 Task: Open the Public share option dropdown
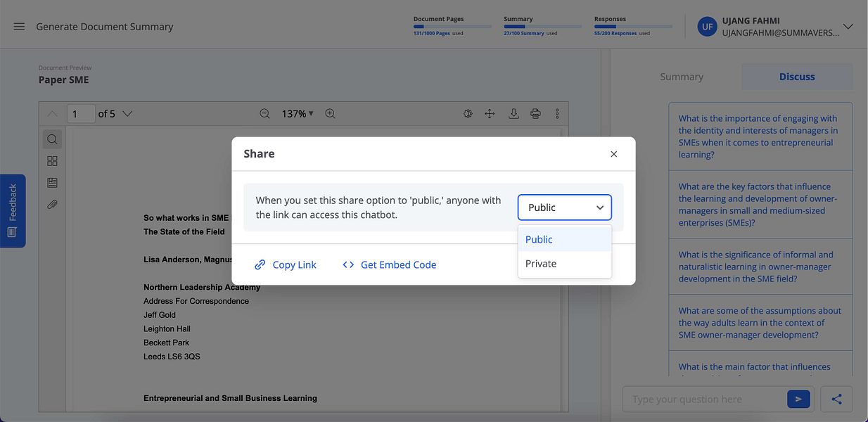point(565,207)
